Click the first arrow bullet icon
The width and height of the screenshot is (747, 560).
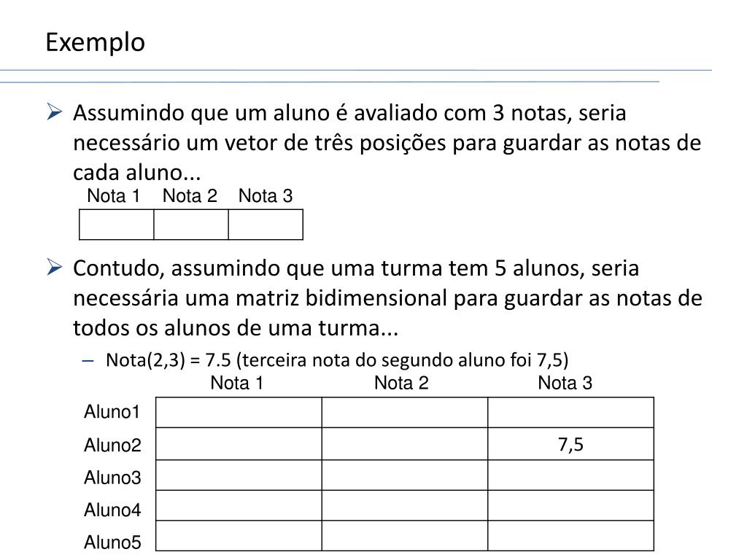(55, 112)
